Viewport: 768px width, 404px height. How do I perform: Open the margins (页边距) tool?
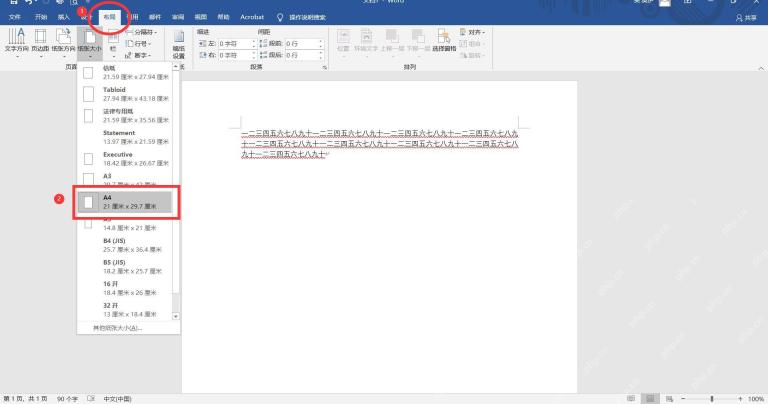40,41
